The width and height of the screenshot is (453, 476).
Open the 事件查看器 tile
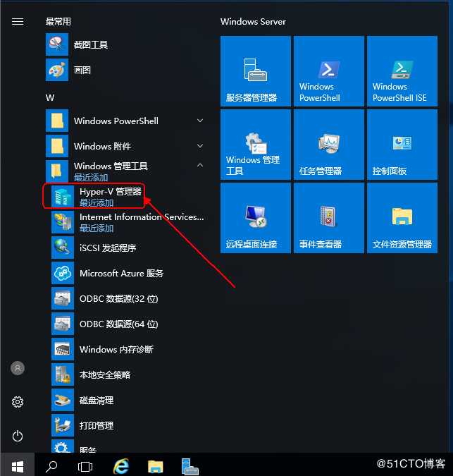pyautogui.click(x=329, y=218)
